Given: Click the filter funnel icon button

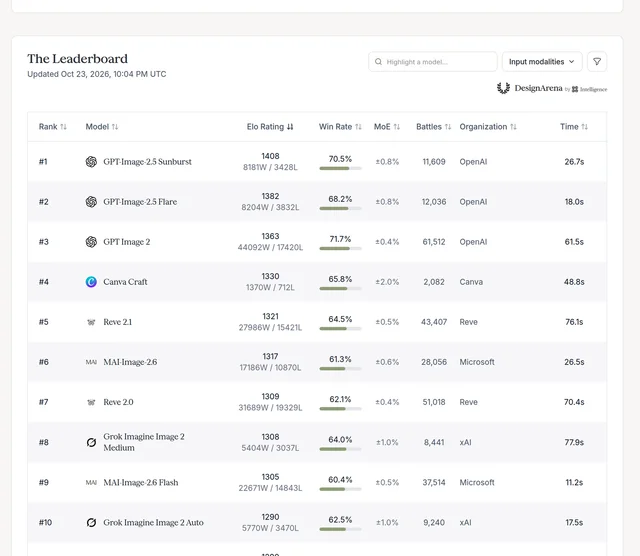Looking at the screenshot, I should coord(597,62).
